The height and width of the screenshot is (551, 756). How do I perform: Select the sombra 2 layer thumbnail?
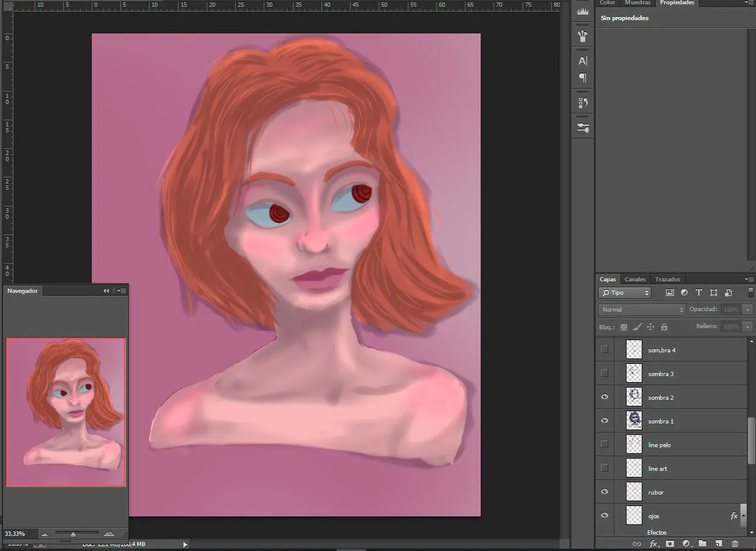point(634,397)
